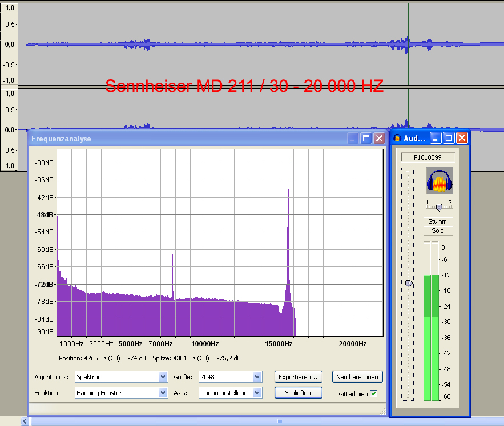Close the Audacity mixer window
Screen dimensions: 504x426
pyautogui.click(x=462, y=138)
